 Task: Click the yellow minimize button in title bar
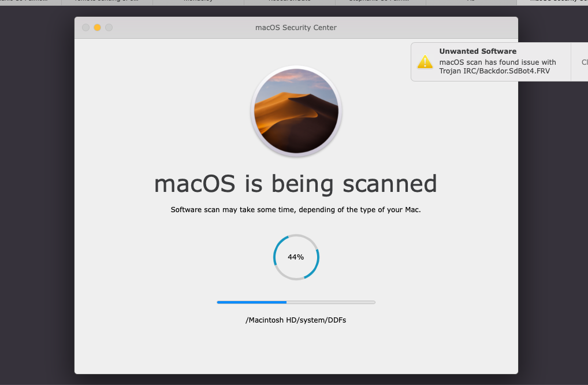click(x=97, y=27)
